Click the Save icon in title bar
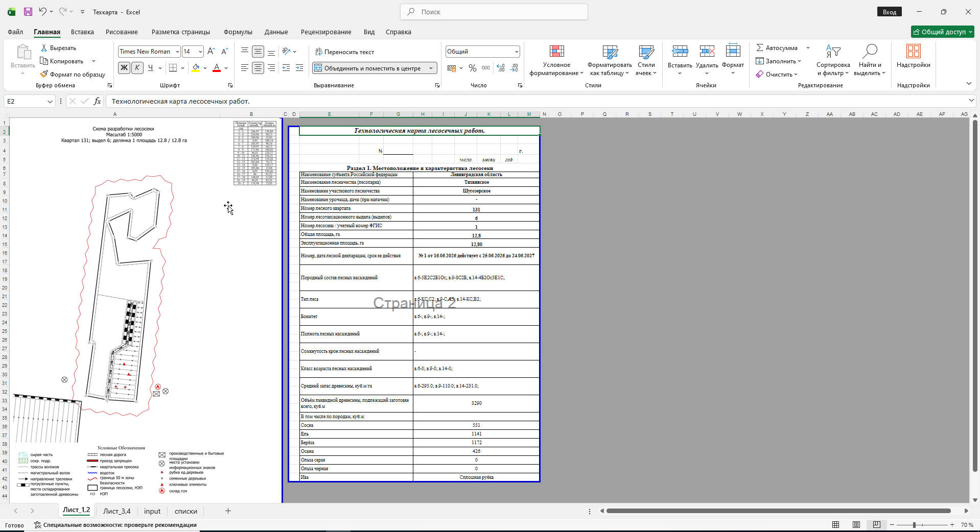The height and width of the screenshot is (532, 980). pos(28,12)
